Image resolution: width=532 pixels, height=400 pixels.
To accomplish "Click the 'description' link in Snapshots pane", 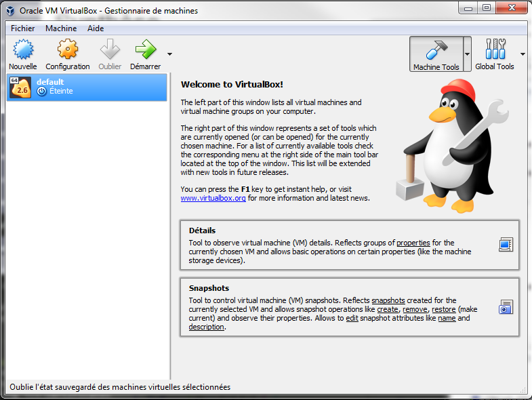I will tap(206, 327).
